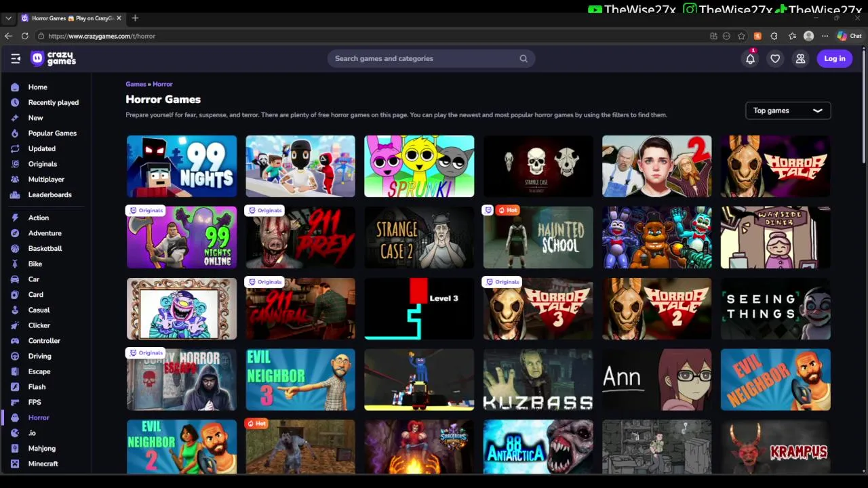Open the Krampus game thumbnail

(x=776, y=447)
